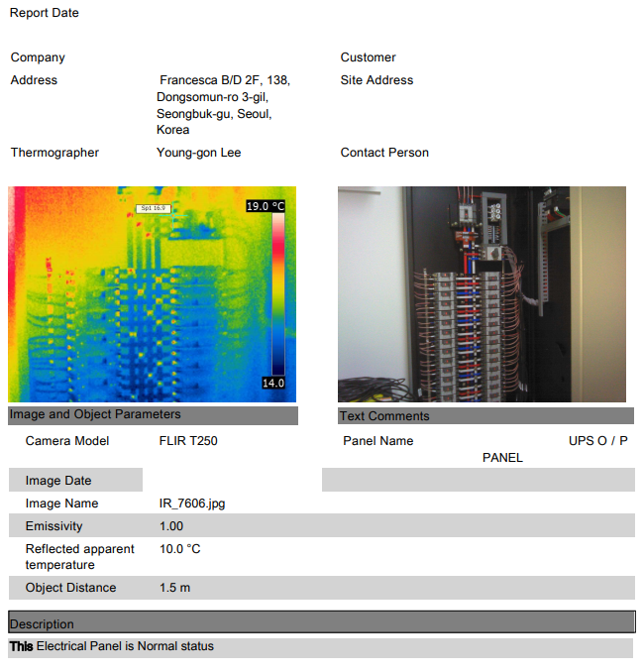The width and height of the screenshot is (644, 672).
Task: Select distance value '1.5 m'
Action: (174, 588)
